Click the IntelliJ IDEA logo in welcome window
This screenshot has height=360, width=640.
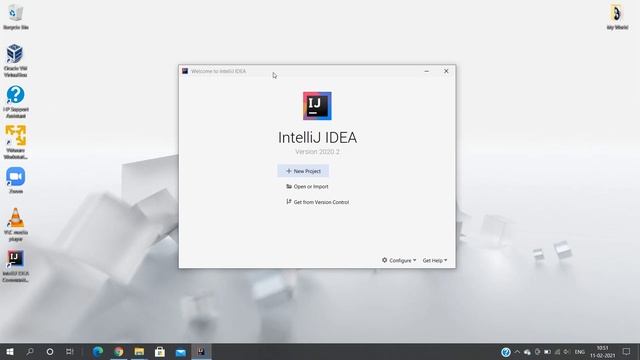click(317, 106)
